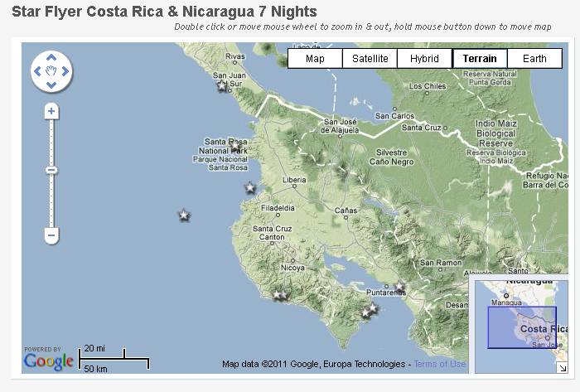Pan the map down with the arrow

pos(51,85)
